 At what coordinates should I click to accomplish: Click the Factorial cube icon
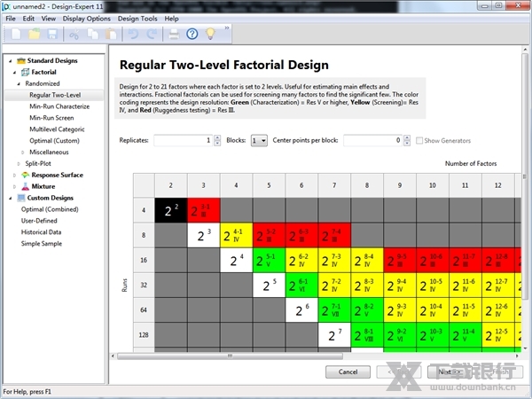pyautogui.click(x=25, y=72)
